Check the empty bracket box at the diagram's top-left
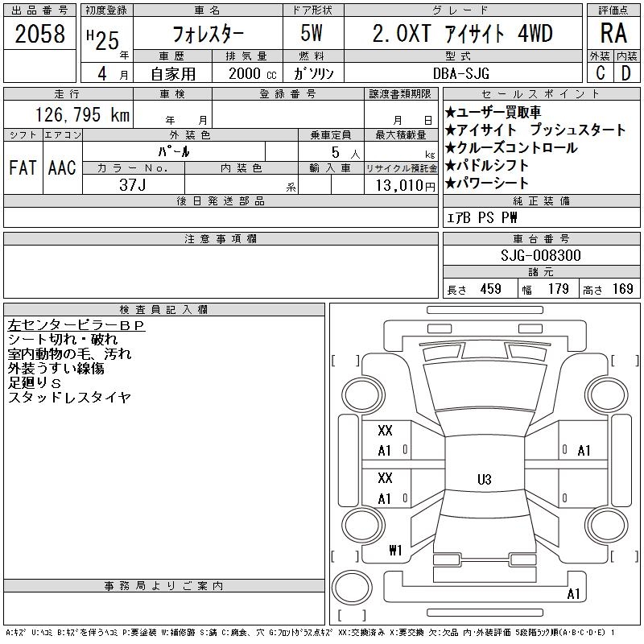Screen dimensions: 644x644 point(345,359)
